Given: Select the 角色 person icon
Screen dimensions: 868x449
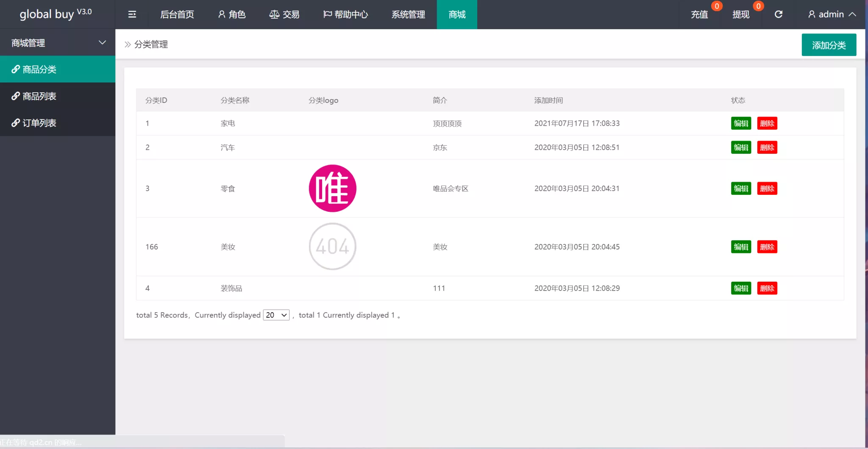Looking at the screenshot, I should coord(220,14).
